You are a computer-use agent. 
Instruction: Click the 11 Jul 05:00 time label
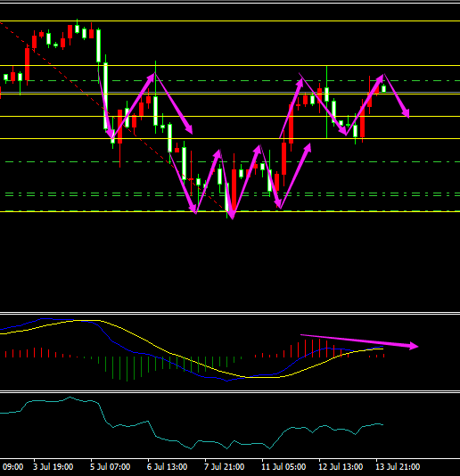[283, 466]
